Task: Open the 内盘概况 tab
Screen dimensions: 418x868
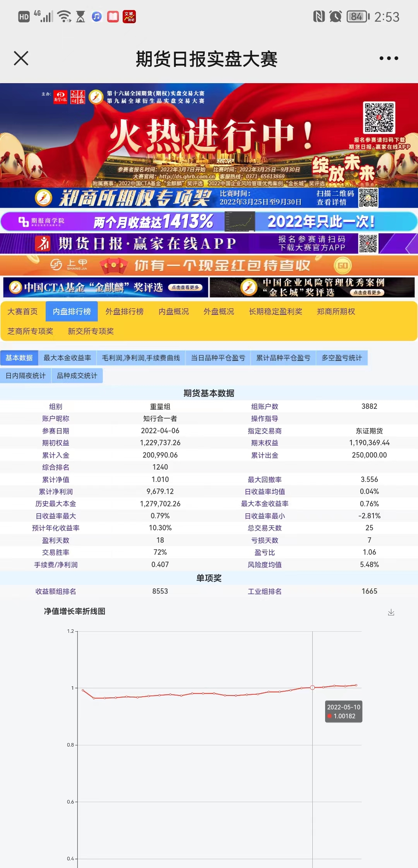Action: (174, 311)
